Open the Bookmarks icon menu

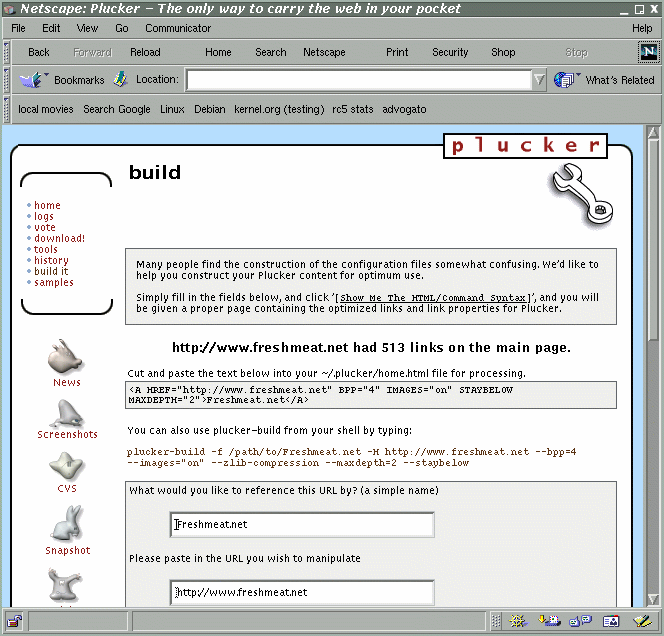coord(33,80)
